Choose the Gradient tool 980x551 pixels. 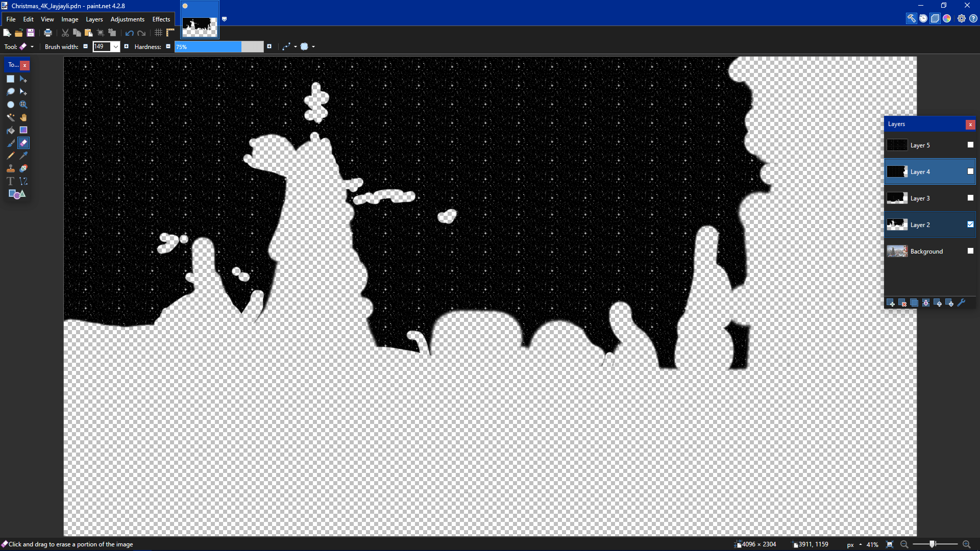(23, 130)
